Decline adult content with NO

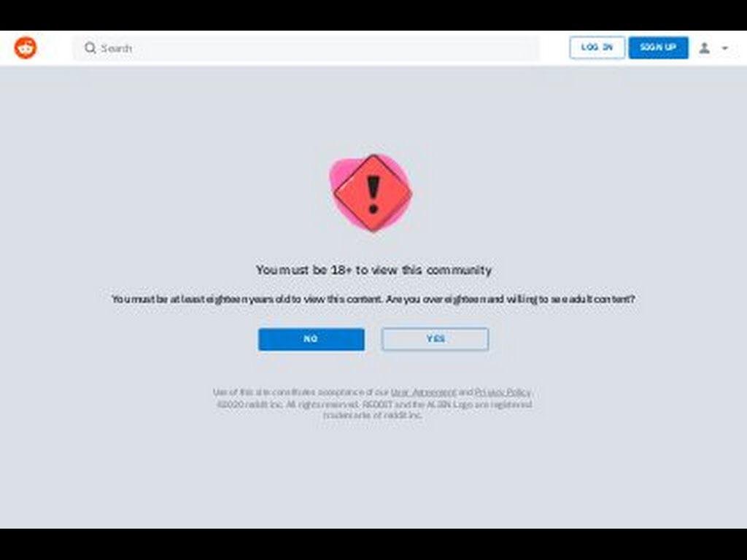tap(311, 339)
